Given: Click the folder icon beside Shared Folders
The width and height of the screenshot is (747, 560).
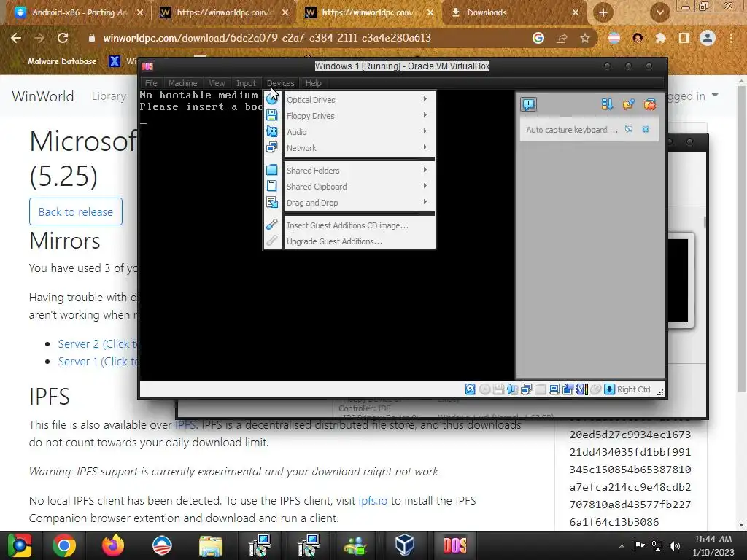Looking at the screenshot, I should click(x=272, y=170).
